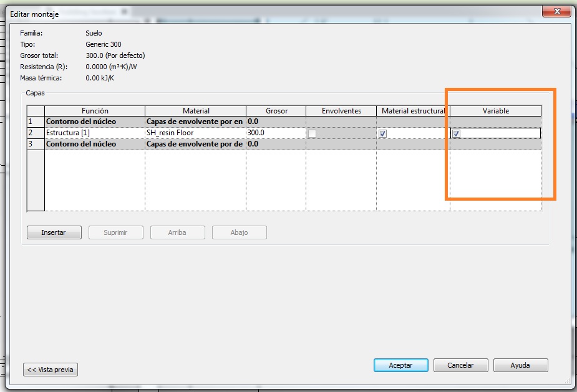Toggle Envolventes checkbox for Estructura layer

313,133
